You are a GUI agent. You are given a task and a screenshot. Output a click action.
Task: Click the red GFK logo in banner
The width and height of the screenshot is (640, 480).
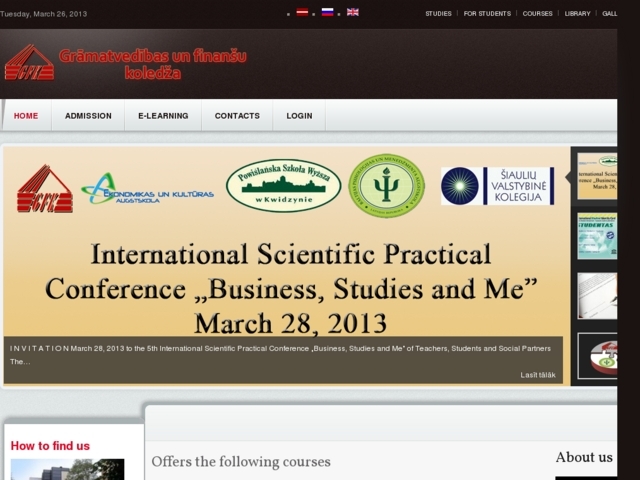coord(44,189)
